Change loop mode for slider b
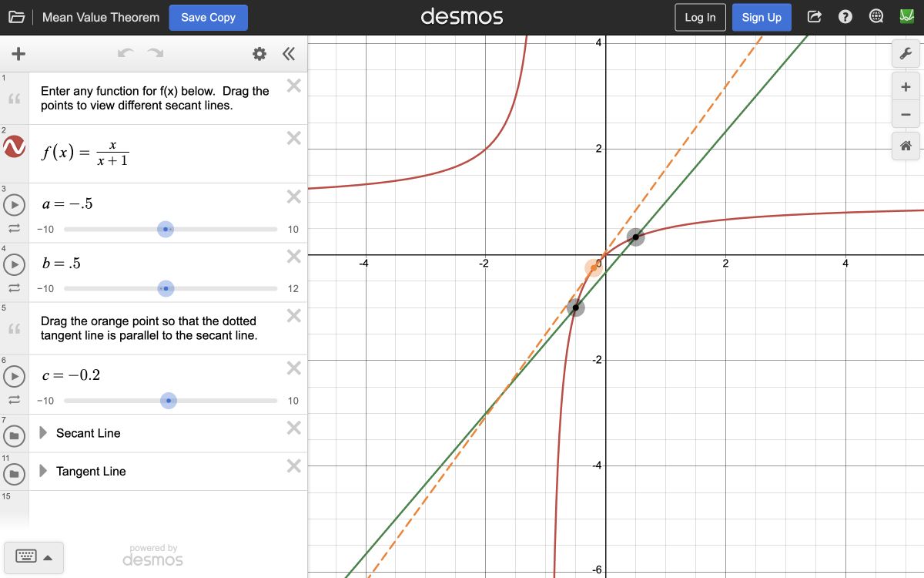The height and width of the screenshot is (578, 924). pyautogui.click(x=15, y=288)
